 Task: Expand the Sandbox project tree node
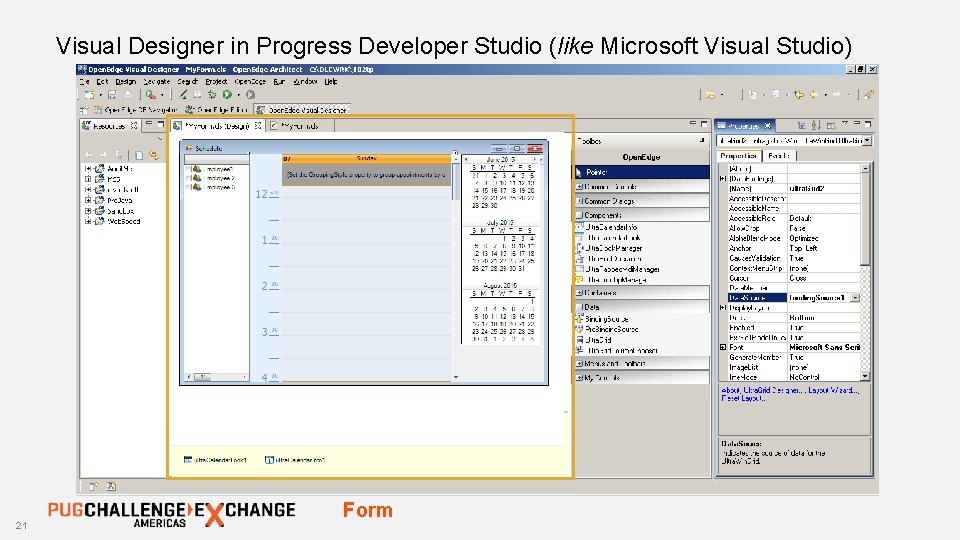tap(88, 211)
